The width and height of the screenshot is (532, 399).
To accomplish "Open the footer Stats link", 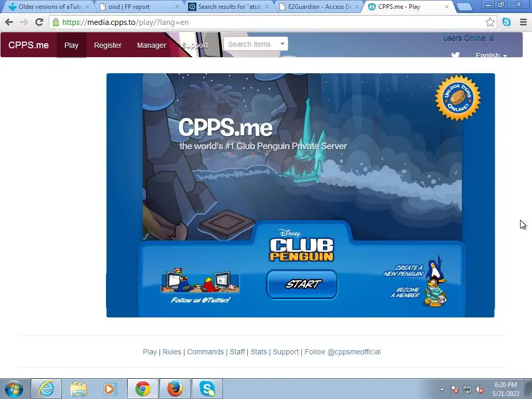I will click(x=259, y=352).
